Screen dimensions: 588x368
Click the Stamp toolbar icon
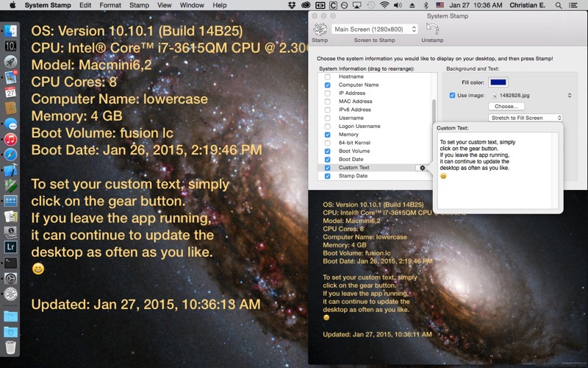(x=320, y=29)
